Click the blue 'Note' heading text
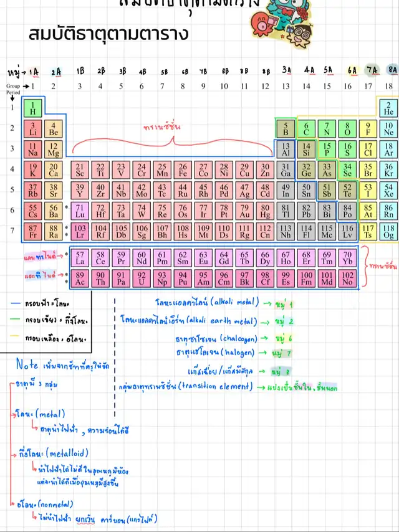Viewport: 399px width, 532px height. click(27, 363)
